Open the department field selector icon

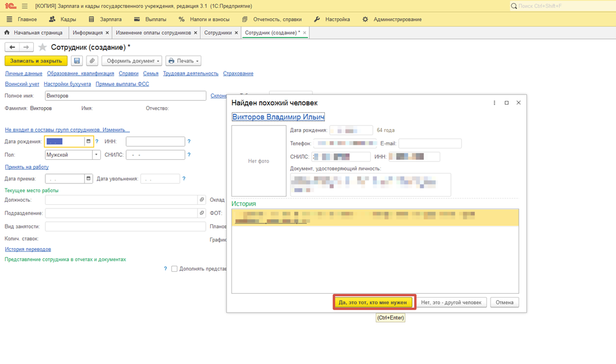pyautogui.click(x=202, y=213)
